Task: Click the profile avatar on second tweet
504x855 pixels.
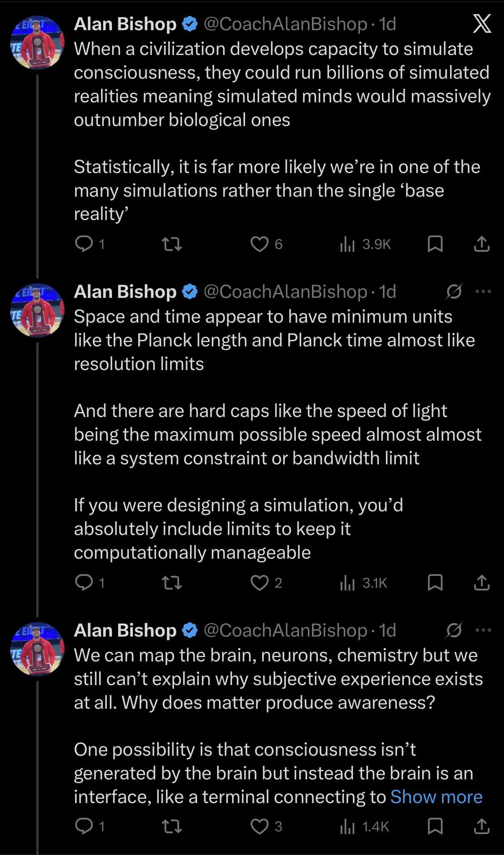Action: (x=37, y=310)
